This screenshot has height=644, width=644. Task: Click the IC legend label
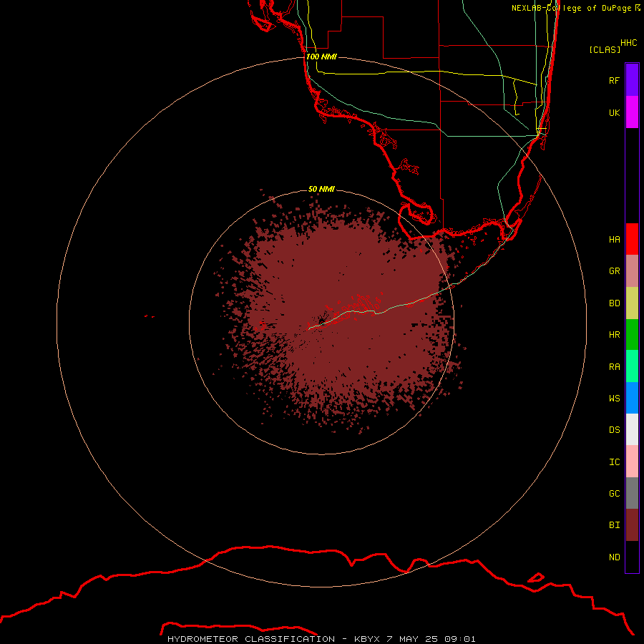coord(614,462)
